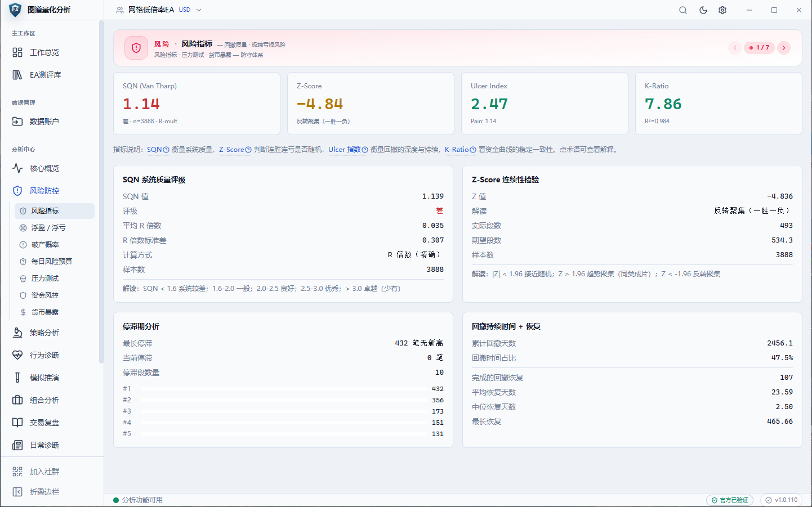The image size is (812, 507).
Task: Click the SQN help term link
Action: pyautogui.click(x=158, y=150)
